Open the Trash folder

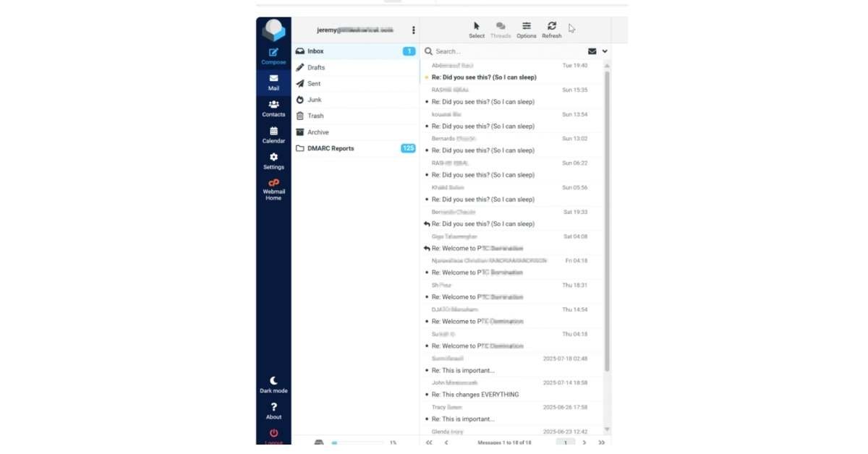click(x=355, y=116)
